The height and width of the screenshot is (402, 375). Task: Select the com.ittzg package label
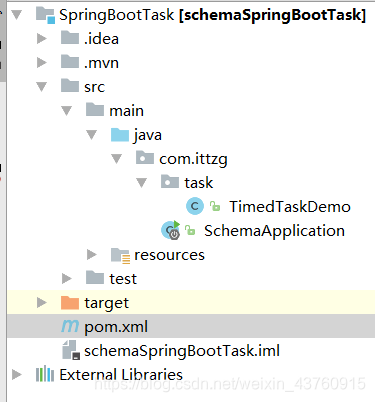click(x=193, y=159)
